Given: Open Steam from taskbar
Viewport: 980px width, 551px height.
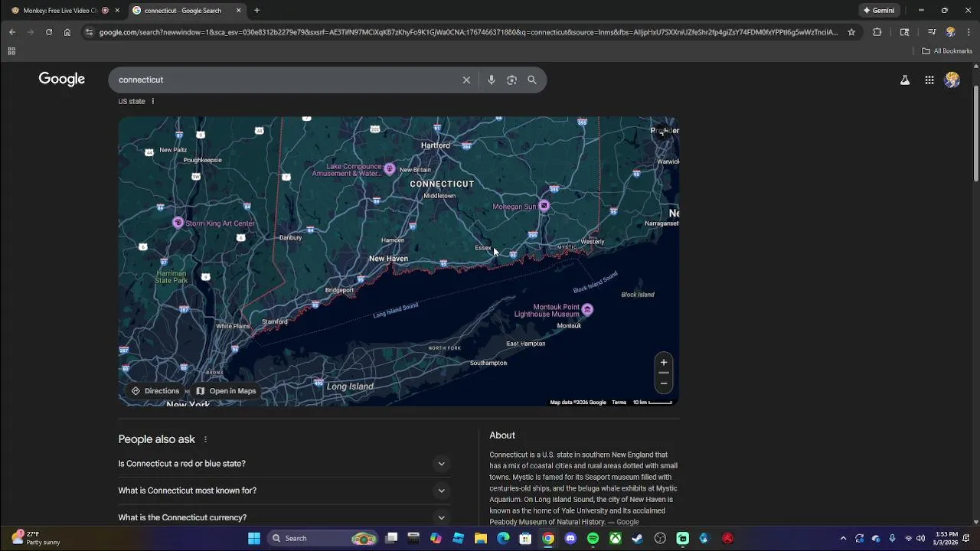Looking at the screenshot, I should (637, 538).
